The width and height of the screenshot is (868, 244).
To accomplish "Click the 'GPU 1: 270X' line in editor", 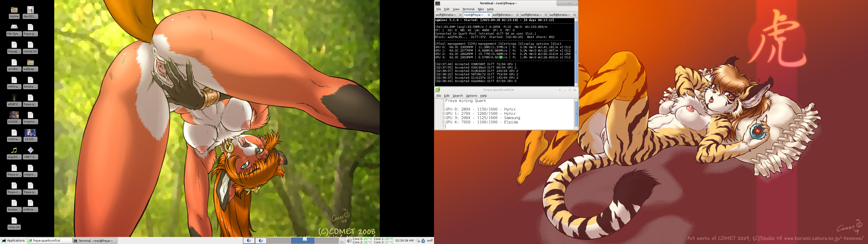I will pyautogui.click(x=480, y=114).
